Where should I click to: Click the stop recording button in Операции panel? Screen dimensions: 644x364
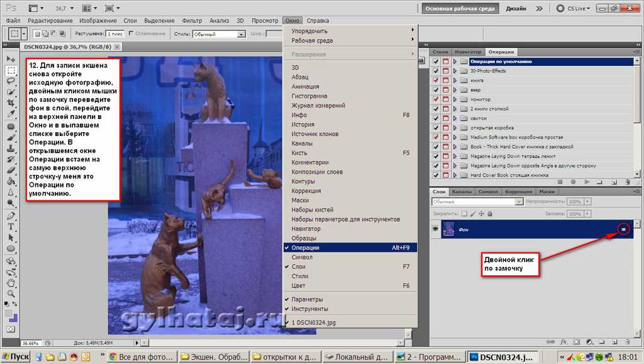559,182
